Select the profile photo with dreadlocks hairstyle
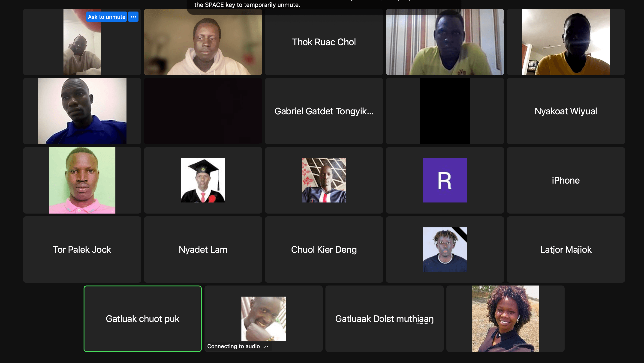The height and width of the screenshot is (363, 644). pyautogui.click(x=445, y=249)
